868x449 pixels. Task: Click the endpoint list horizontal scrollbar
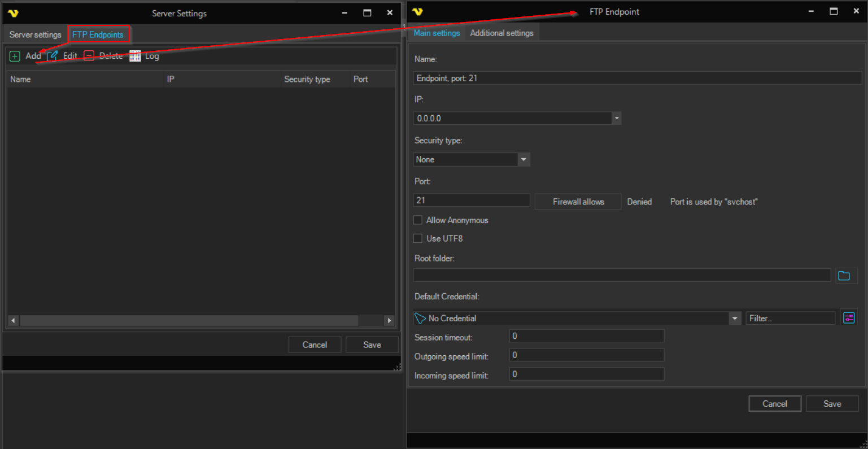tap(189, 320)
